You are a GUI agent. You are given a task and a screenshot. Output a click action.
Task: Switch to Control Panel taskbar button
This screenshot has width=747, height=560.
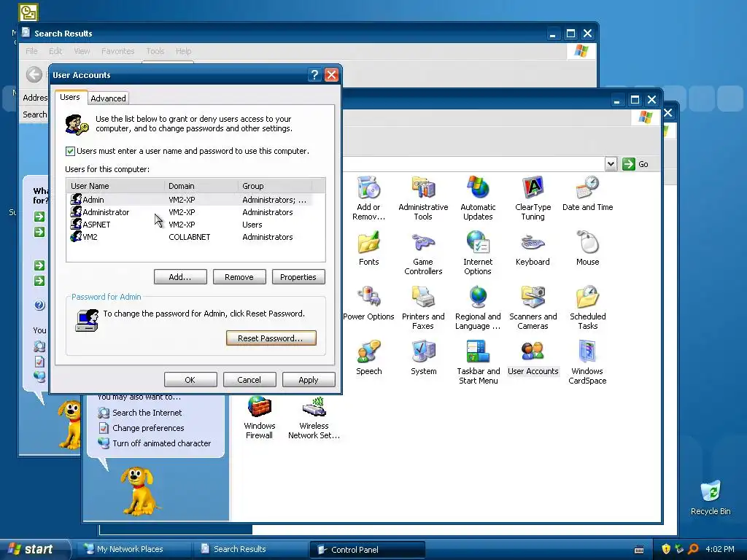point(367,550)
